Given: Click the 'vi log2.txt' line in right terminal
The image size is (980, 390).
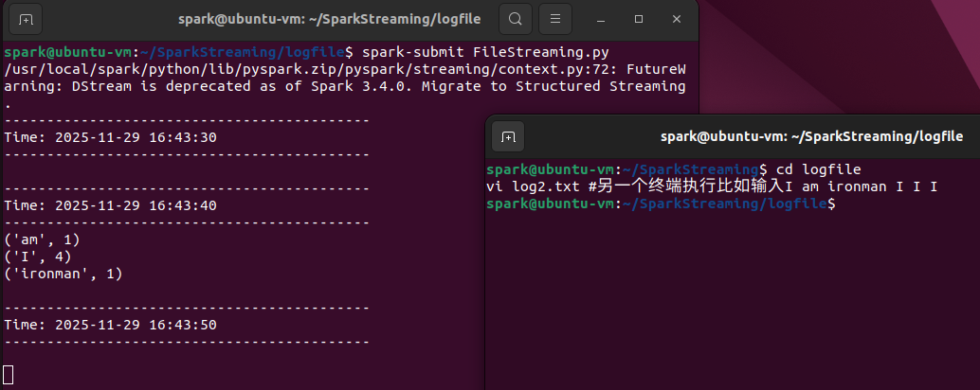Looking at the screenshot, I should click(713, 186).
